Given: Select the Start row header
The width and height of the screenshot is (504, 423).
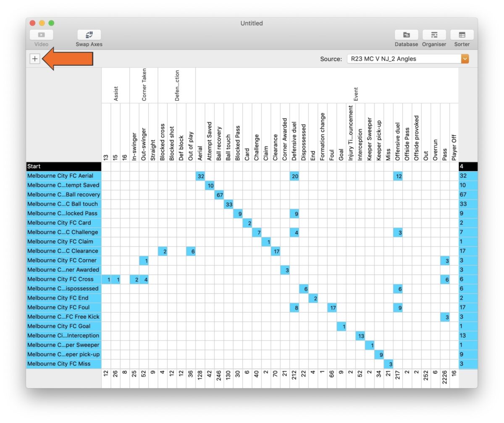Looking at the screenshot, I should click(62, 166).
